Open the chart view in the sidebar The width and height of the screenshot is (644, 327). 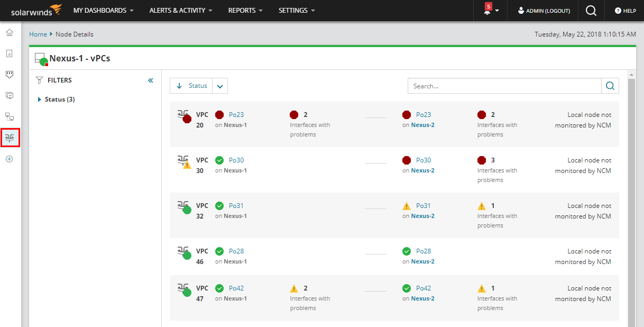(x=9, y=53)
